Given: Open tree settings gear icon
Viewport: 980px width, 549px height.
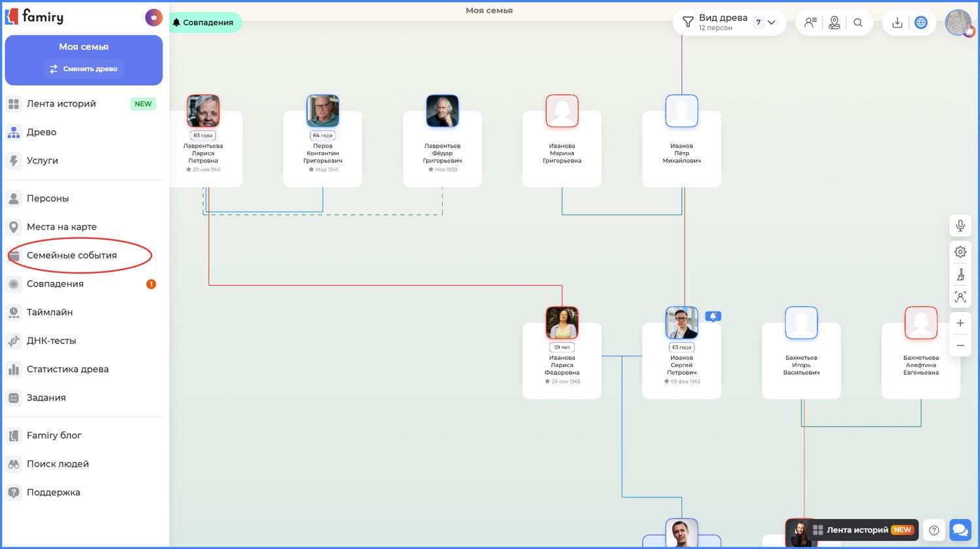Looking at the screenshot, I should point(960,252).
